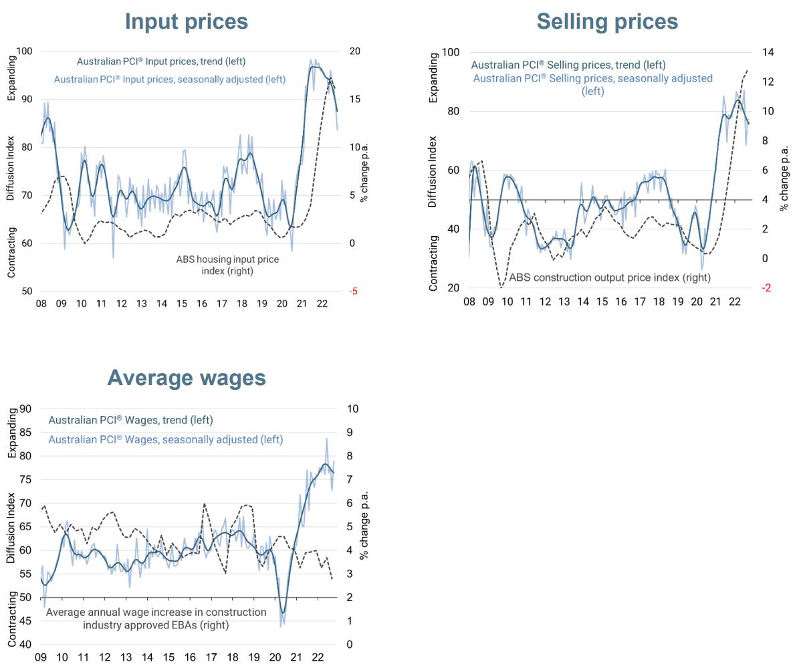Select the Input prices trend legend label
This screenshot has height=672, width=797.
pos(161,62)
